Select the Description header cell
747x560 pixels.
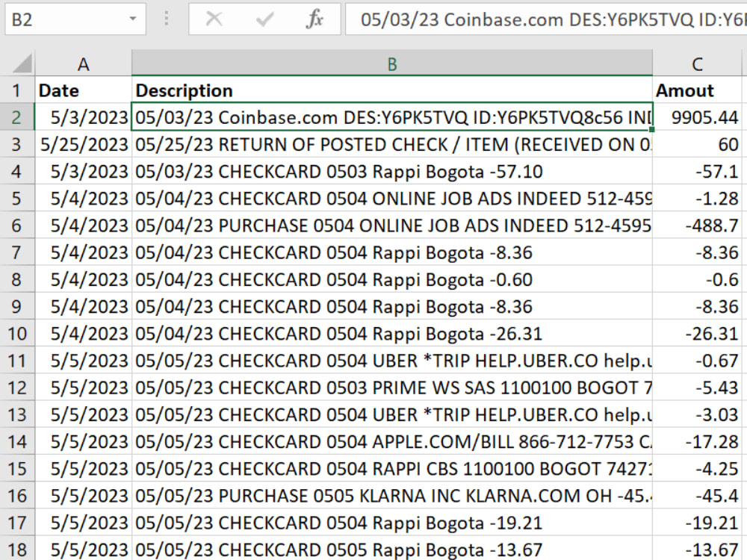coord(392,90)
